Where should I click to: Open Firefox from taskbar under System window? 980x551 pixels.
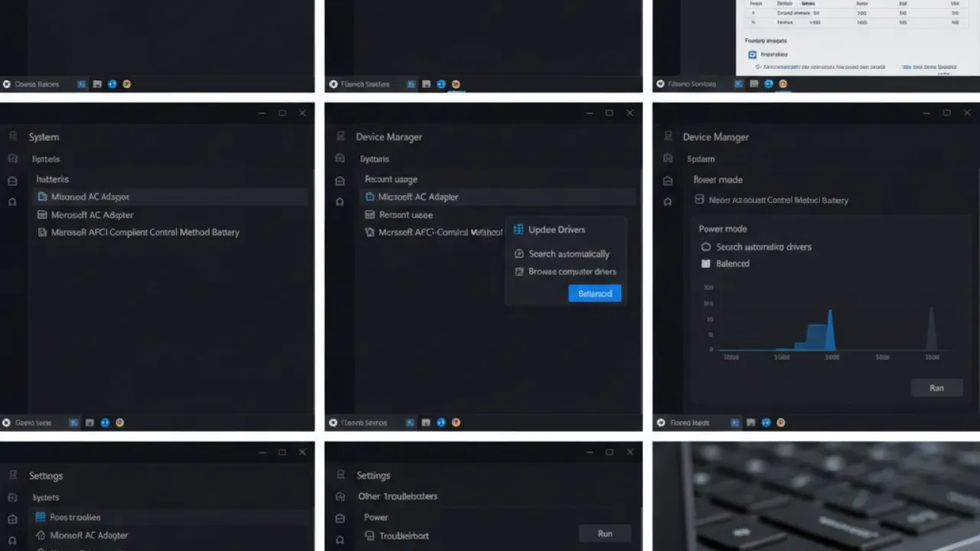click(x=119, y=422)
